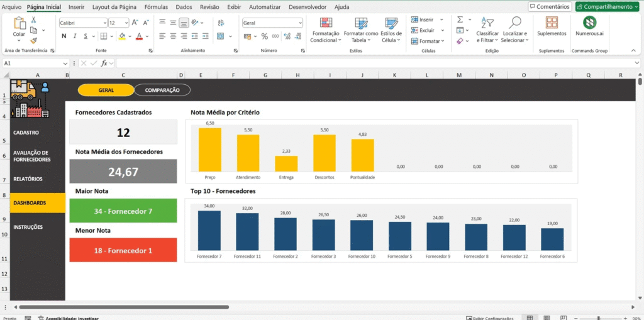The image size is (644, 320).
Task: Go to CADASTRO in the sidebar
Action: [26, 133]
